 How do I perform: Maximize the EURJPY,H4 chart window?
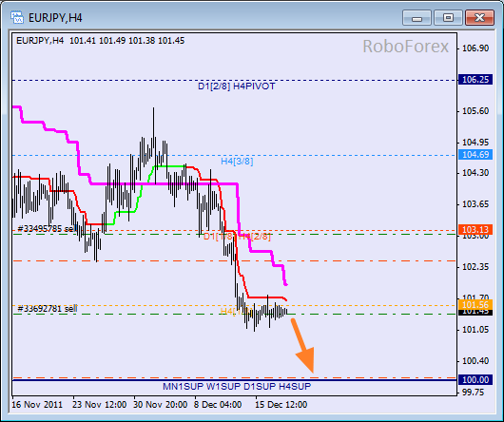[448, 18]
